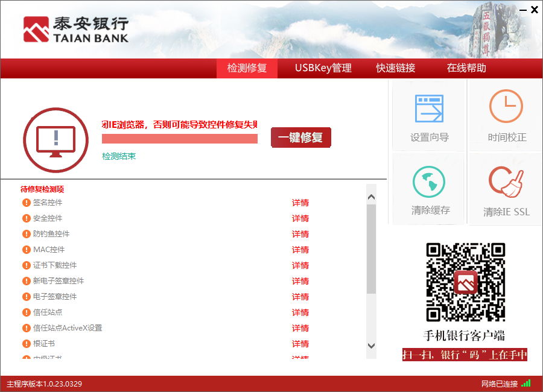Click the monitor warning status icon
Screen dimensions: 543x392
tap(56, 140)
